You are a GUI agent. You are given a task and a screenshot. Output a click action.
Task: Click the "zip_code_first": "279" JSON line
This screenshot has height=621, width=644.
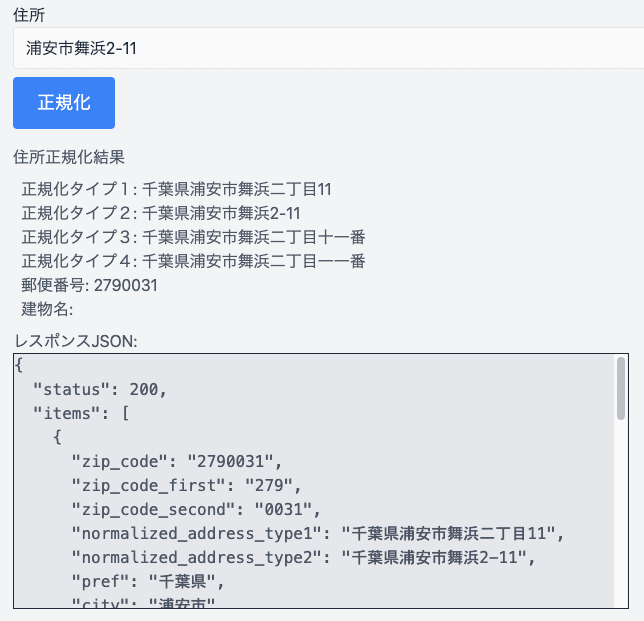[186, 485]
